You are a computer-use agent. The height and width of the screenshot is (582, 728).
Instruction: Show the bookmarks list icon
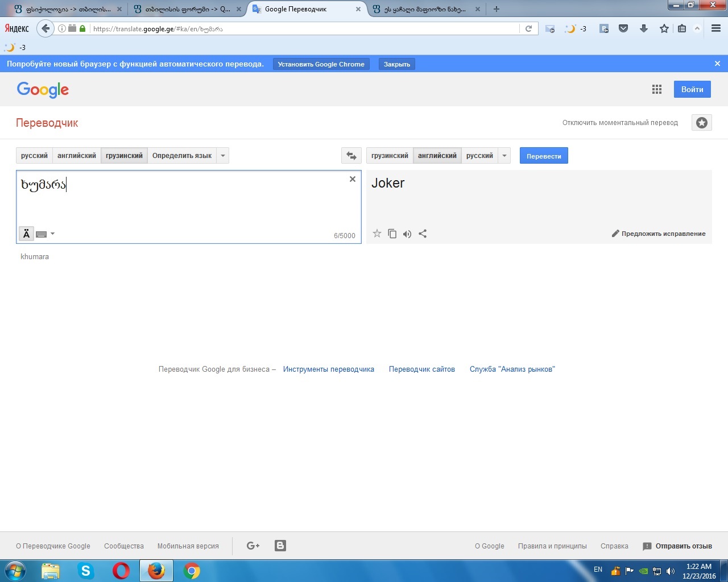pyautogui.click(x=682, y=28)
